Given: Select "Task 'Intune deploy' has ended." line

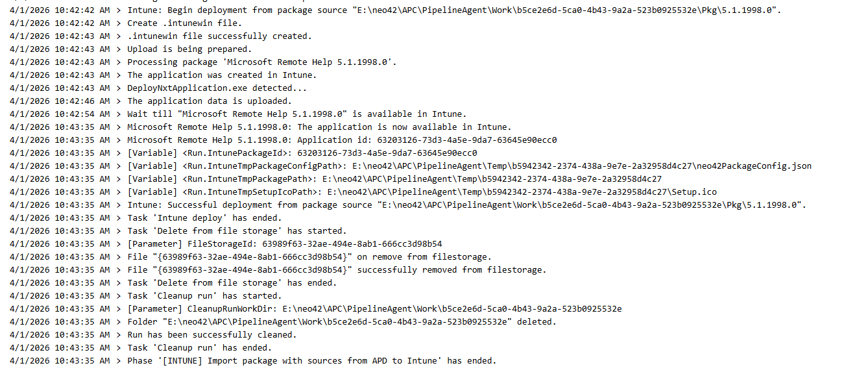Looking at the screenshot, I should coord(204,218).
